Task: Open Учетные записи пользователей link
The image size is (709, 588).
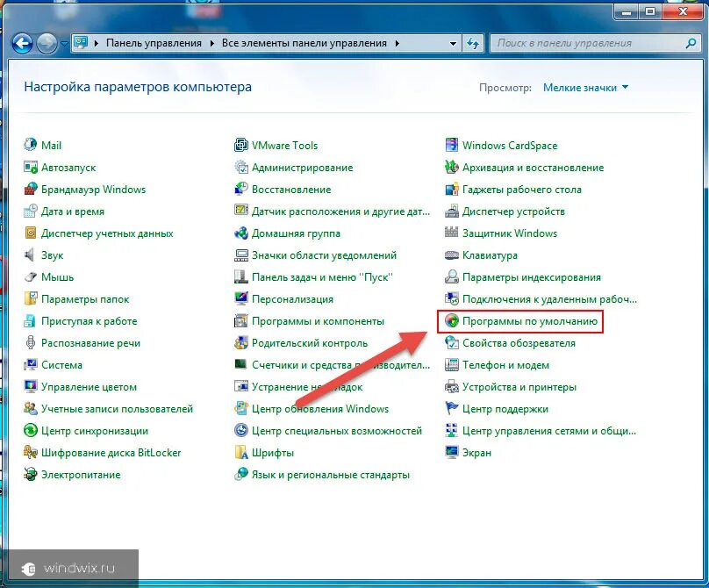Action: pyautogui.click(x=117, y=409)
